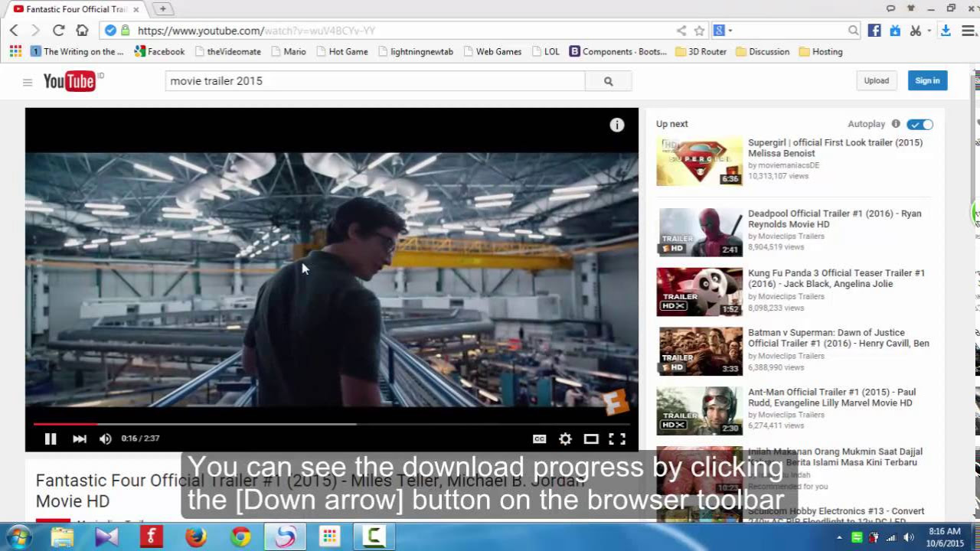Show Autoplay info icon

[896, 124]
